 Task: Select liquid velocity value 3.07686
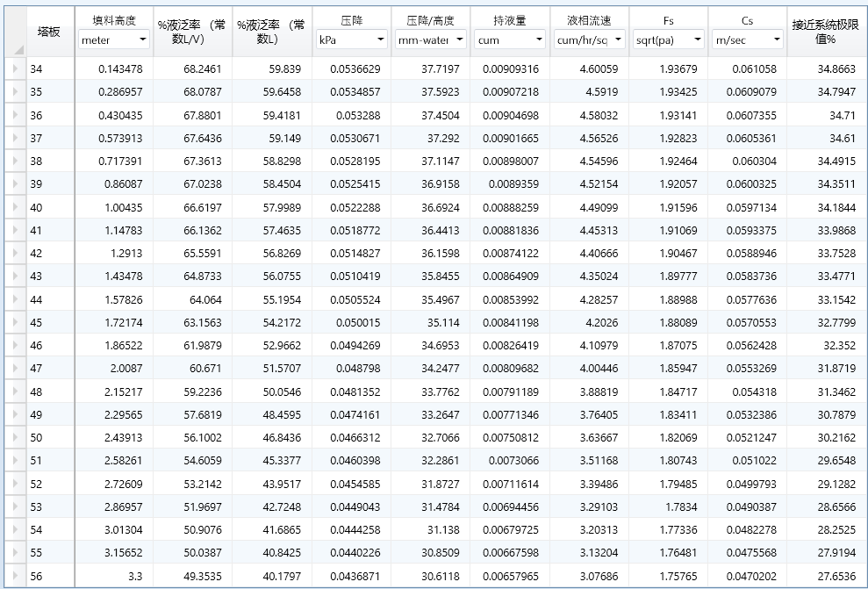(599, 576)
